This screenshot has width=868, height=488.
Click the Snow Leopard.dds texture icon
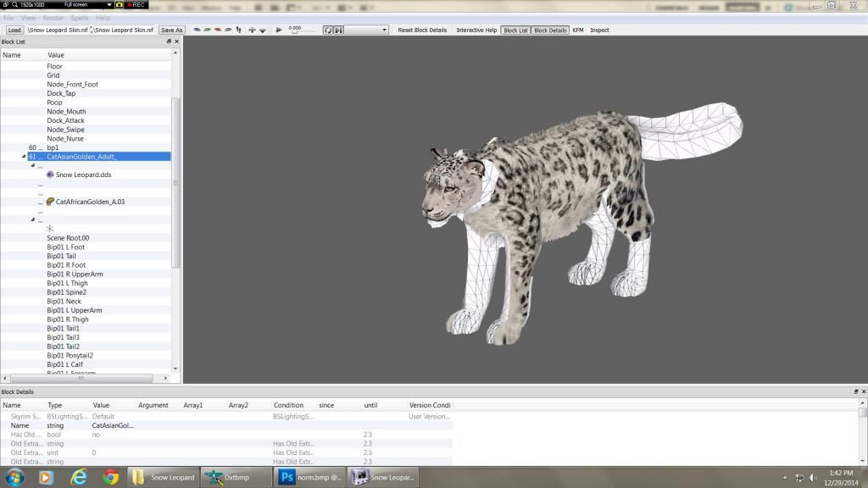click(x=51, y=175)
